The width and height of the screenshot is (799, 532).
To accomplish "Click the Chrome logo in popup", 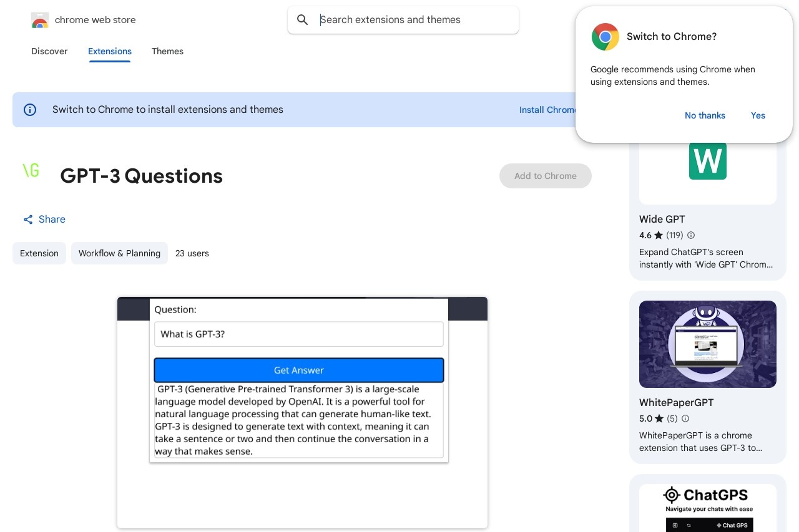I will click(x=605, y=37).
